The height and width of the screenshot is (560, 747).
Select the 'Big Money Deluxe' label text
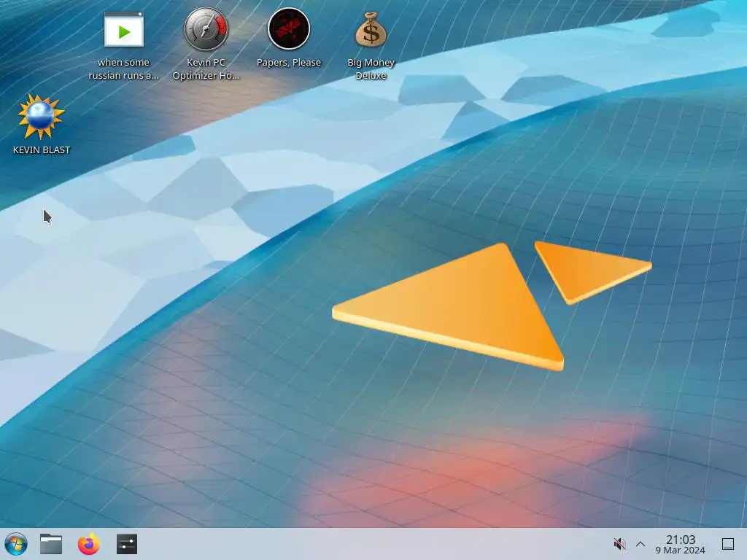[371, 69]
